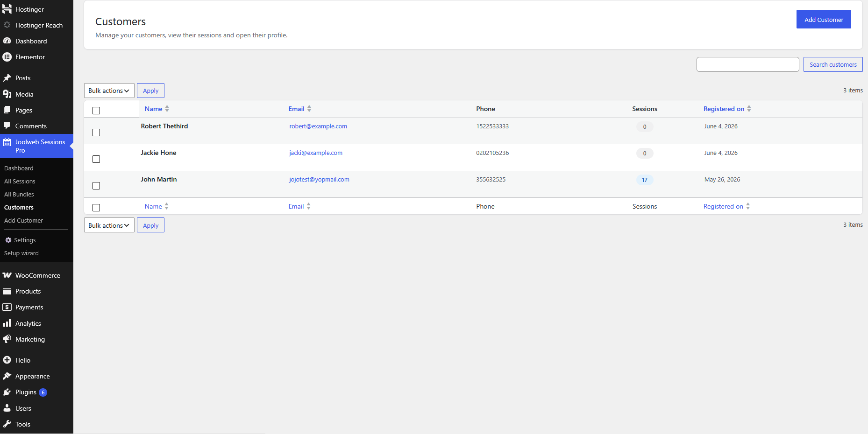This screenshot has height=434, width=868.
Task: Click Robert Thethird's 0 sessions badge
Action: click(x=645, y=126)
